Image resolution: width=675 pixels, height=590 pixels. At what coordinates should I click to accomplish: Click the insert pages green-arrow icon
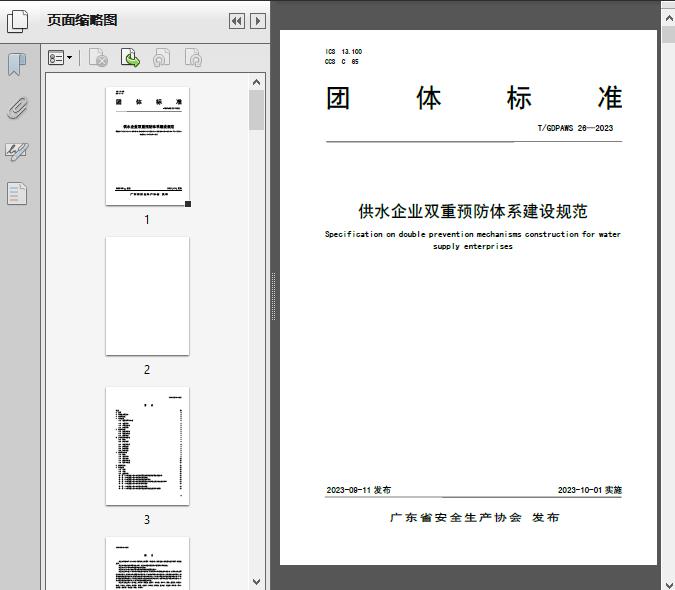130,58
